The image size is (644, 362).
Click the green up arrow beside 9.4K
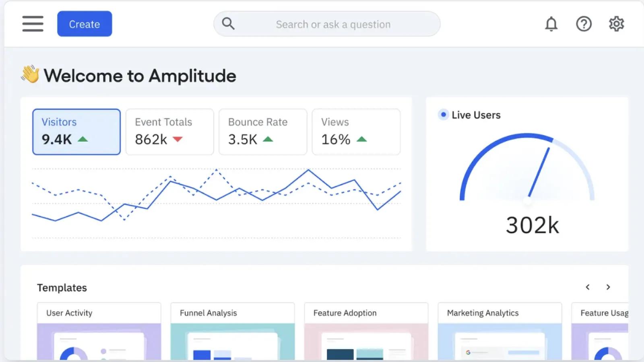coord(83,139)
